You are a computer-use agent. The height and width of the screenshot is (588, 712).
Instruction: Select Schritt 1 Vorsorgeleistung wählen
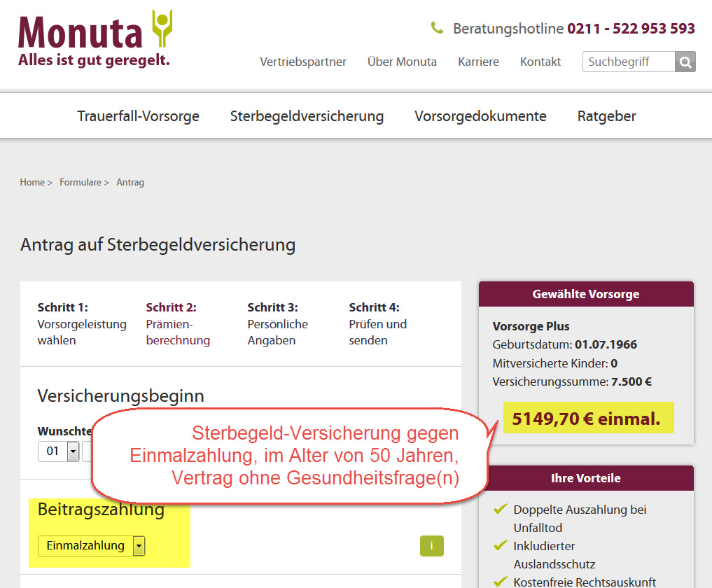82,323
